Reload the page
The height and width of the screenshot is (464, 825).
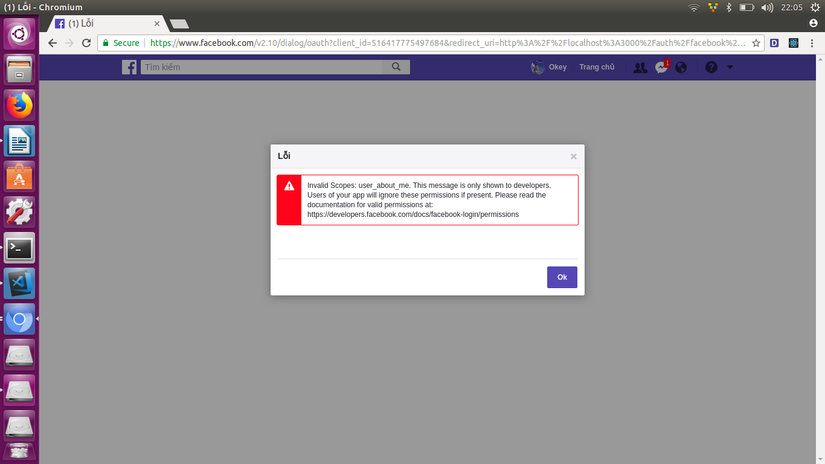click(86, 43)
